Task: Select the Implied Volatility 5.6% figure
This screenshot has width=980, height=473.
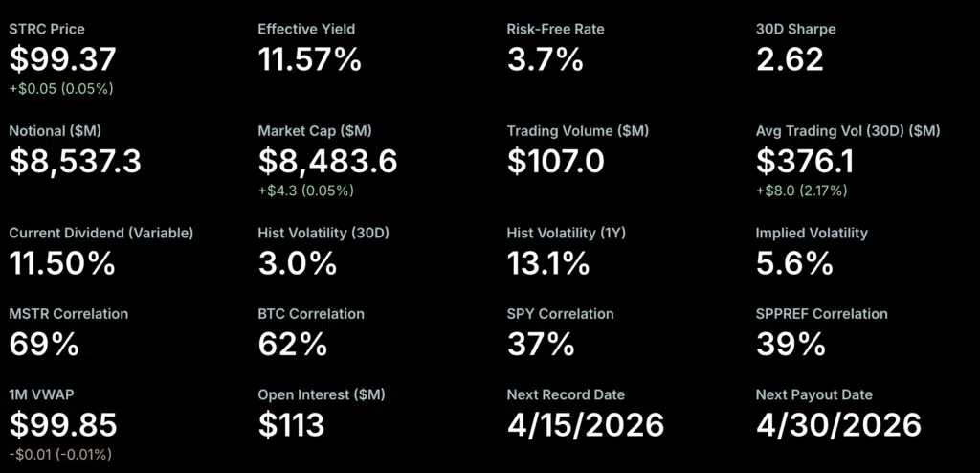Action: (x=794, y=262)
